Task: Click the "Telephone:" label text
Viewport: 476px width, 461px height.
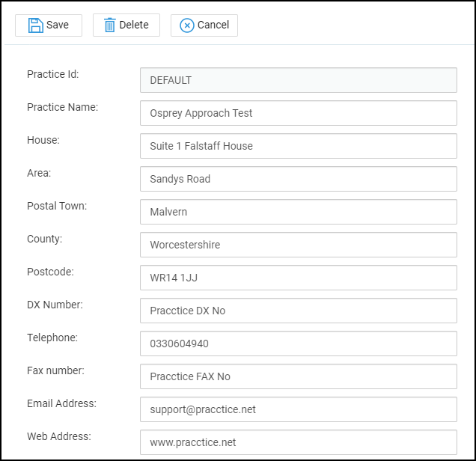Action: tap(52, 338)
